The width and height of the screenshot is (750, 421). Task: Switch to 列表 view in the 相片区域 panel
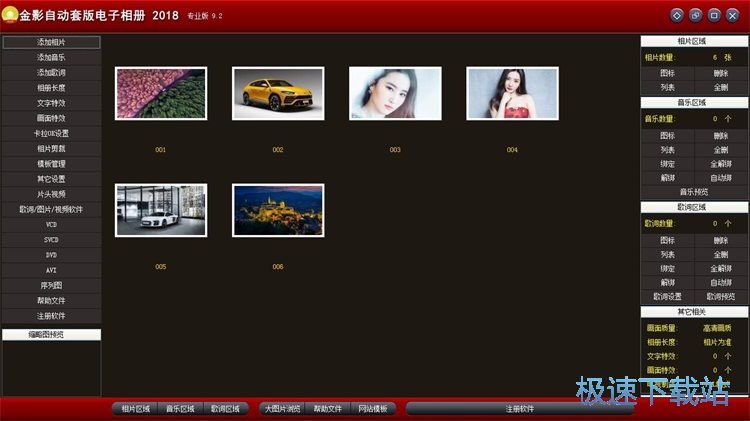coord(667,88)
